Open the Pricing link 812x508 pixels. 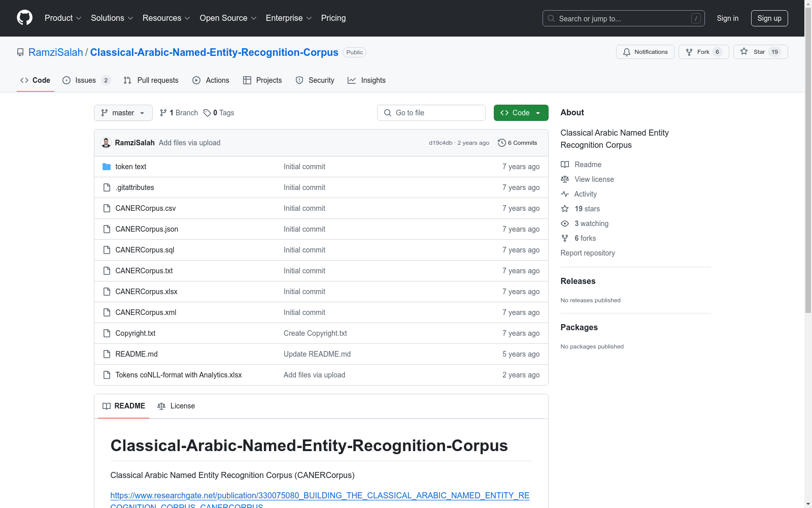coord(333,18)
